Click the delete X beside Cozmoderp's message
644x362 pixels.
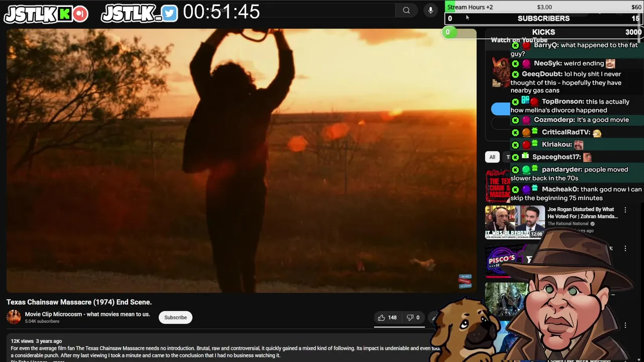(515, 120)
